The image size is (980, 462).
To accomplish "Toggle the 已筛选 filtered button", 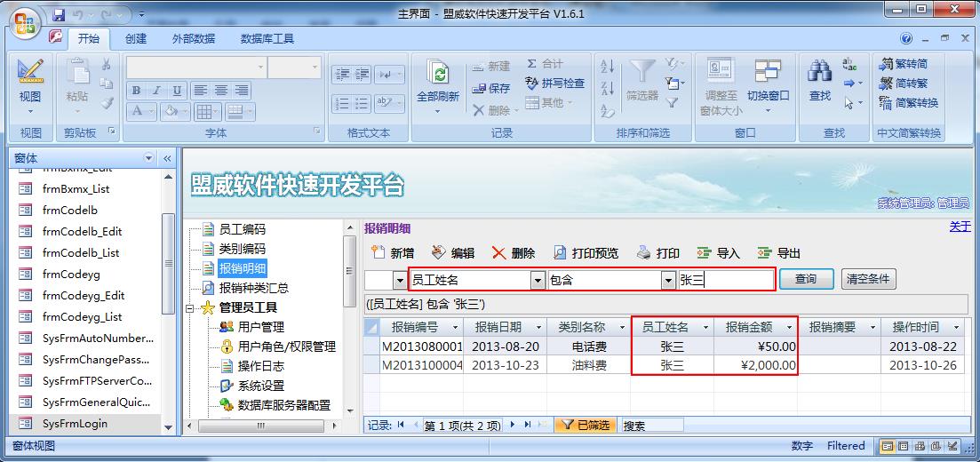I will click(x=586, y=425).
